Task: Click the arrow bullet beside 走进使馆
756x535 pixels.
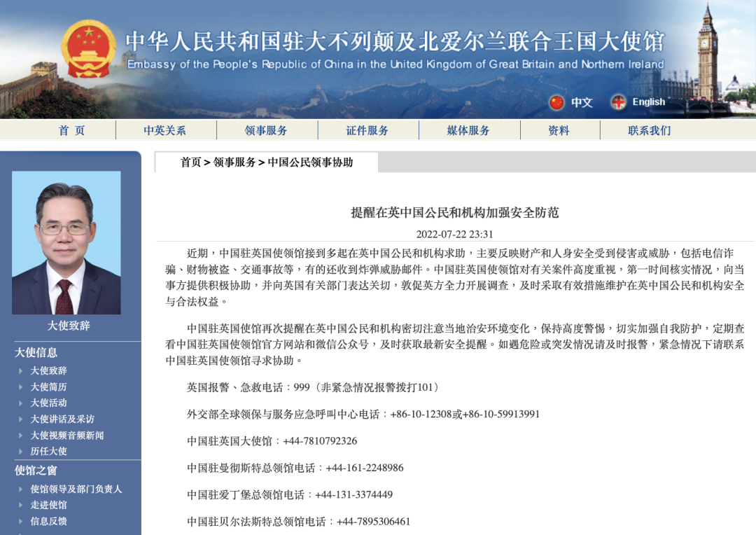Action: coord(21,505)
